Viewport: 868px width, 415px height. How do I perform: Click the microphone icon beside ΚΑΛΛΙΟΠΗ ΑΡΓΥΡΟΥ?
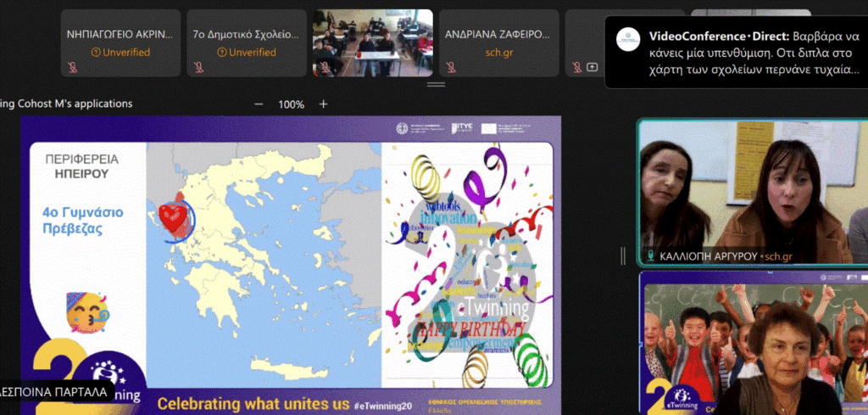click(x=650, y=255)
